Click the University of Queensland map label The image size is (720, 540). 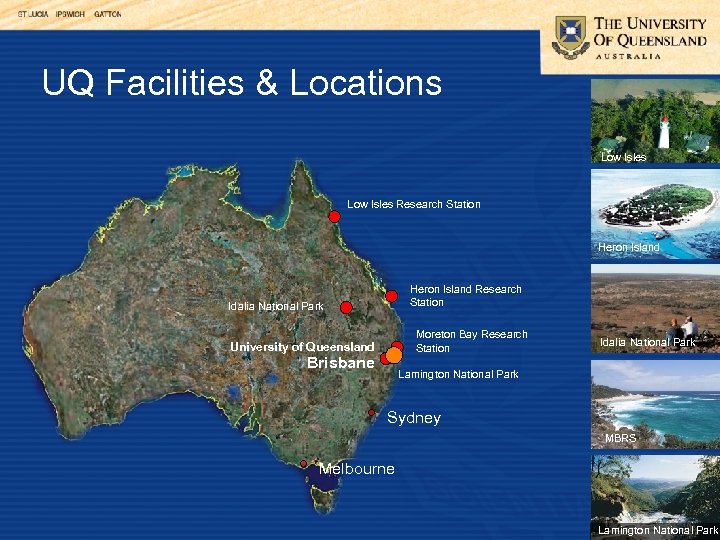(x=302, y=347)
